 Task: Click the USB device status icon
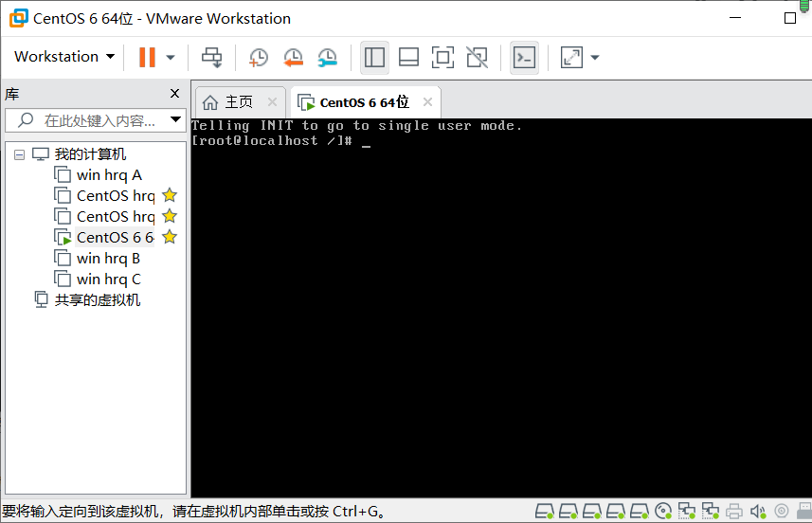(804, 511)
